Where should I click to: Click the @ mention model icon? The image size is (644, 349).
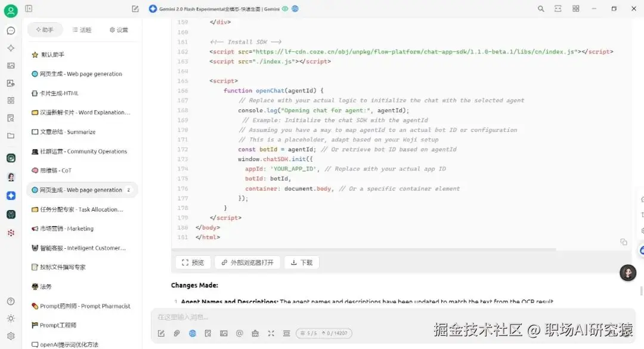[x=240, y=333]
